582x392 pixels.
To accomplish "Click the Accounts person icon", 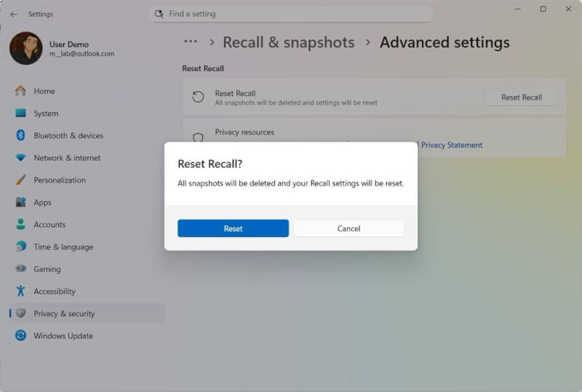I will (x=20, y=224).
